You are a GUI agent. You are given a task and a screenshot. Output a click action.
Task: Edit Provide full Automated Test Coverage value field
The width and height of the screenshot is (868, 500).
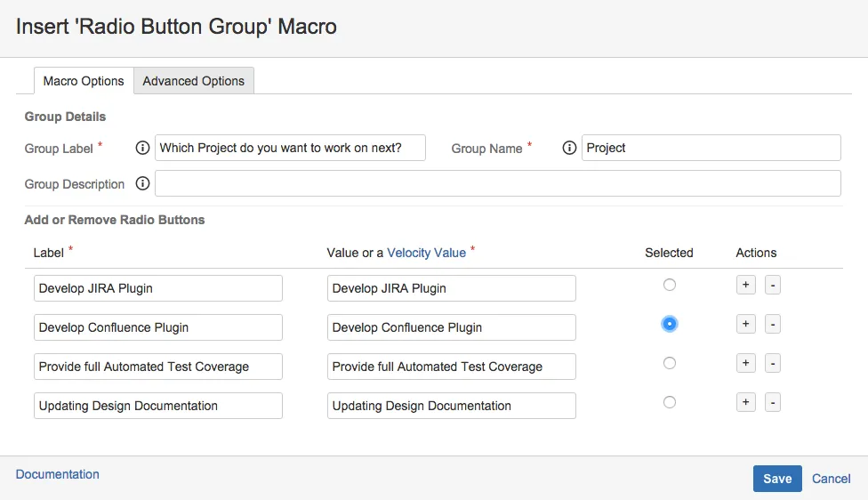click(451, 367)
